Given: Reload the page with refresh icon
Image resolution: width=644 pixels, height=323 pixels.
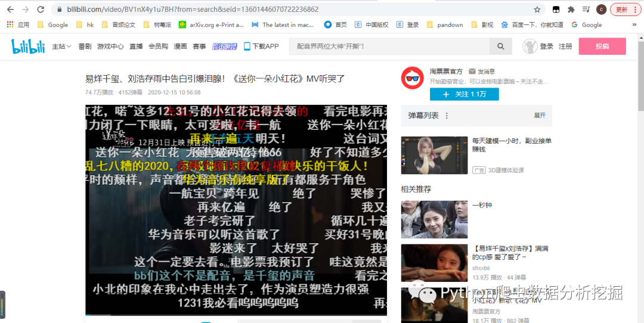Looking at the screenshot, I should point(41,10).
